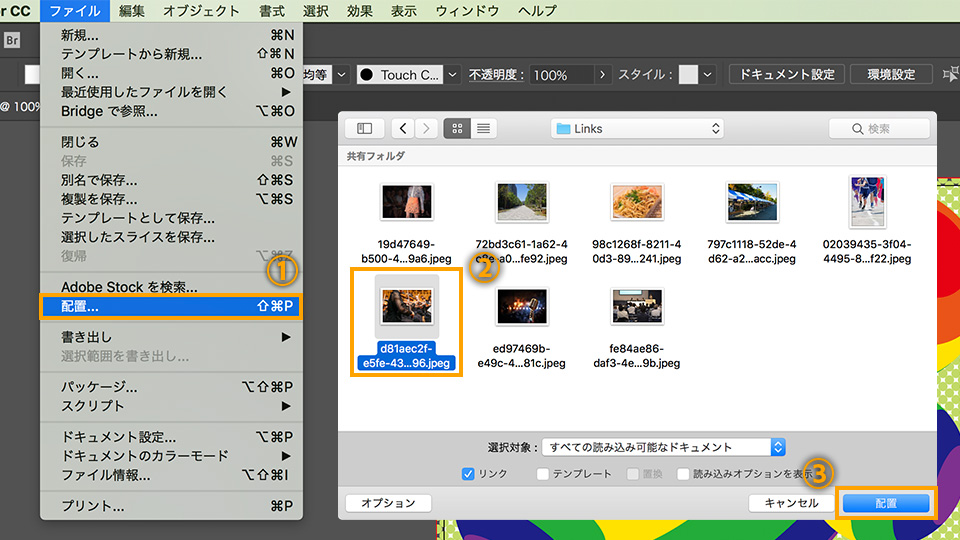Choose 開く... menu item
960x540 pixels.
[x=171, y=73]
